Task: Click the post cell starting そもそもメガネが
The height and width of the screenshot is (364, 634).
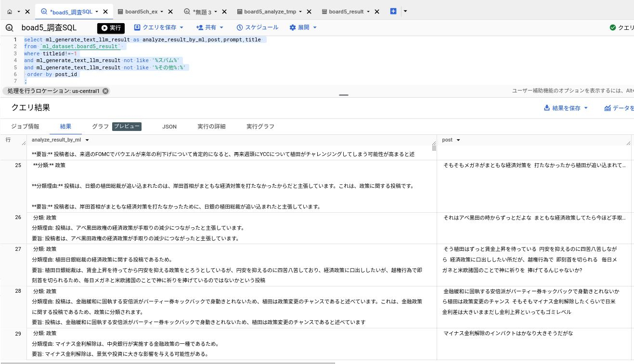Action: coord(534,165)
